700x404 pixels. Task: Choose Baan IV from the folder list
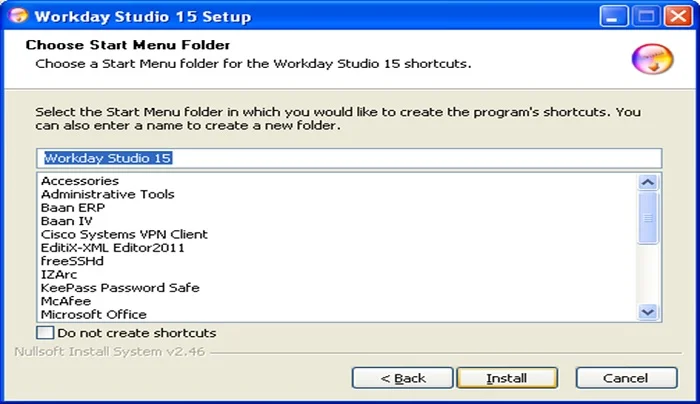pos(67,221)
